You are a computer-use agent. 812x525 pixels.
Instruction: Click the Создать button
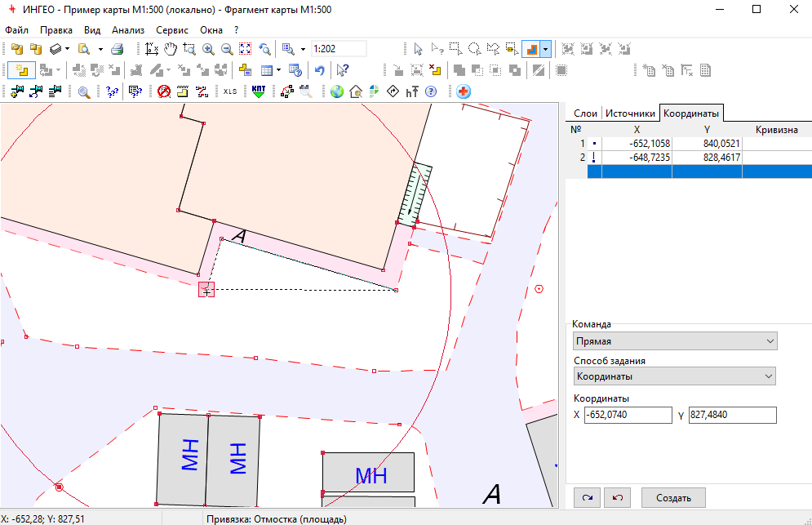pyautogui.click(x=673, y=498)
